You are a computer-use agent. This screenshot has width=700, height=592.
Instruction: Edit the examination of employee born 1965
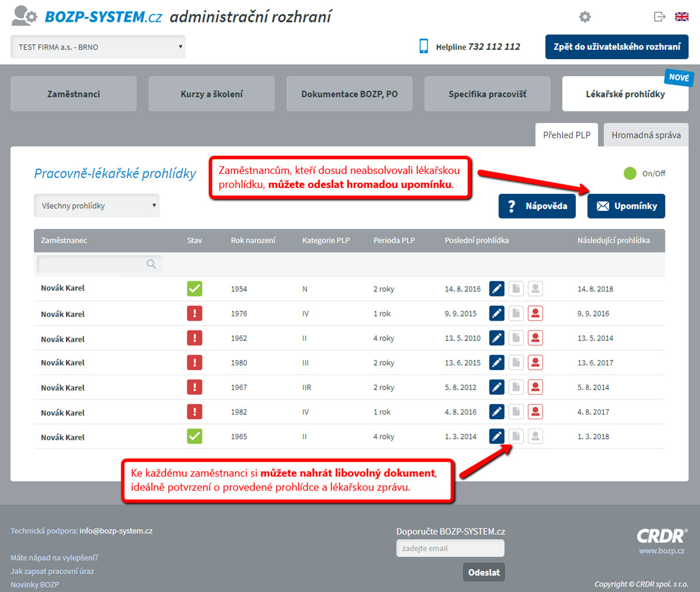click(x=496, y=436)
